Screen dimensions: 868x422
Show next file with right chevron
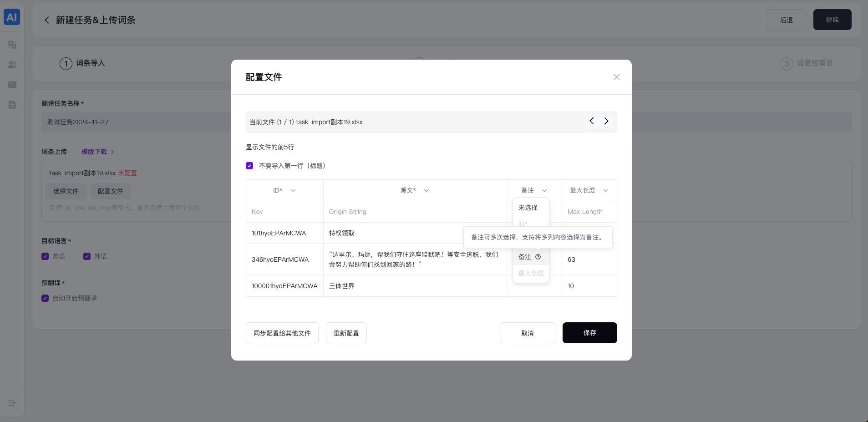point(606,121)
